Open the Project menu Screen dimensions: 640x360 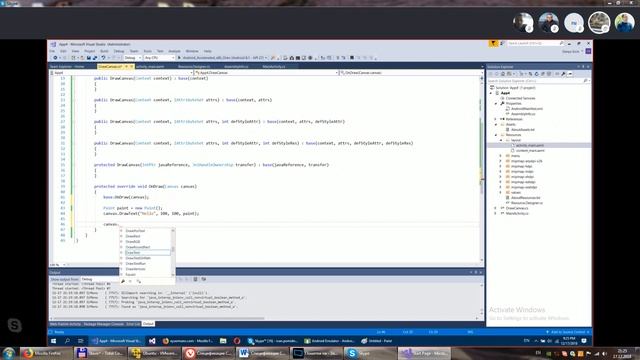(x=89, y=51)
